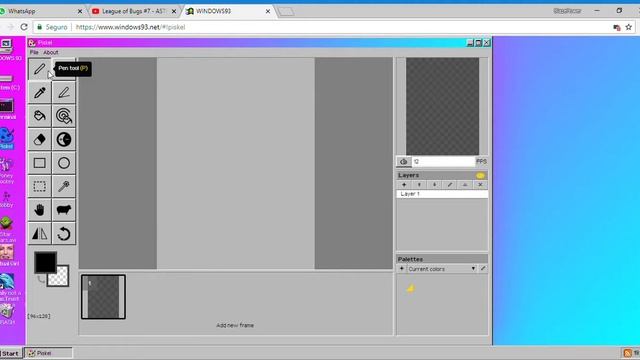Open the System (C:) drive desktop icon

pos(9,82)
